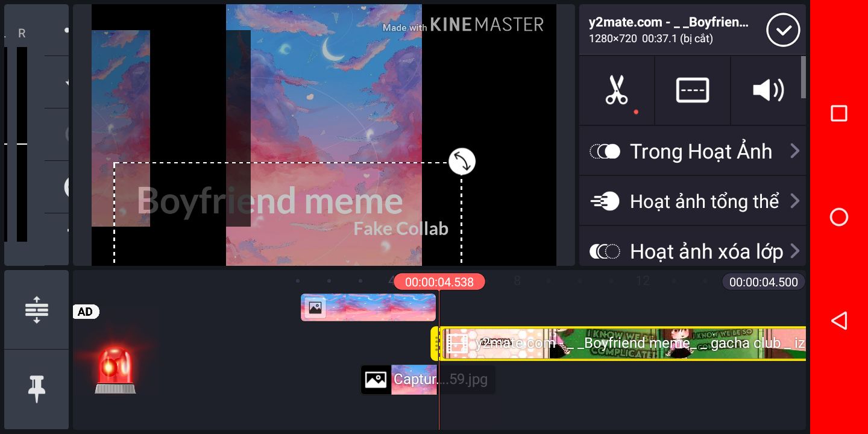Click the Fake Collab text in preview
This screenshot has width=868, height=434.
(x=401, y=229)
